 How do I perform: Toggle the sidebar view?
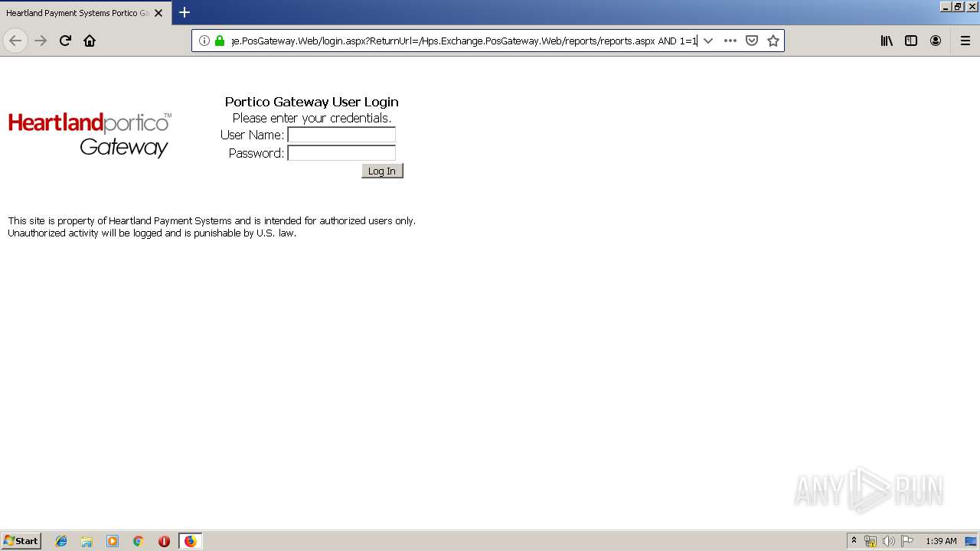coord(911,41)
